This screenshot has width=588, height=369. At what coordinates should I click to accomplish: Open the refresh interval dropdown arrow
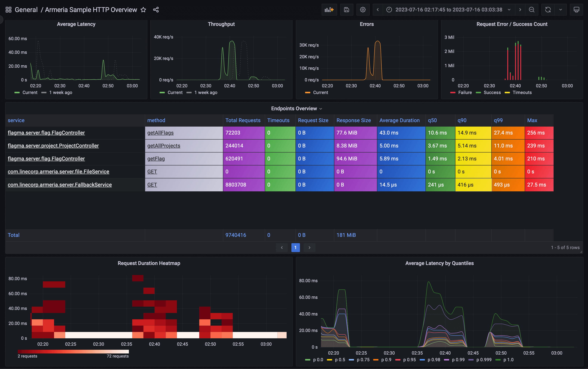pyautogui.click(x=560, y=10)
